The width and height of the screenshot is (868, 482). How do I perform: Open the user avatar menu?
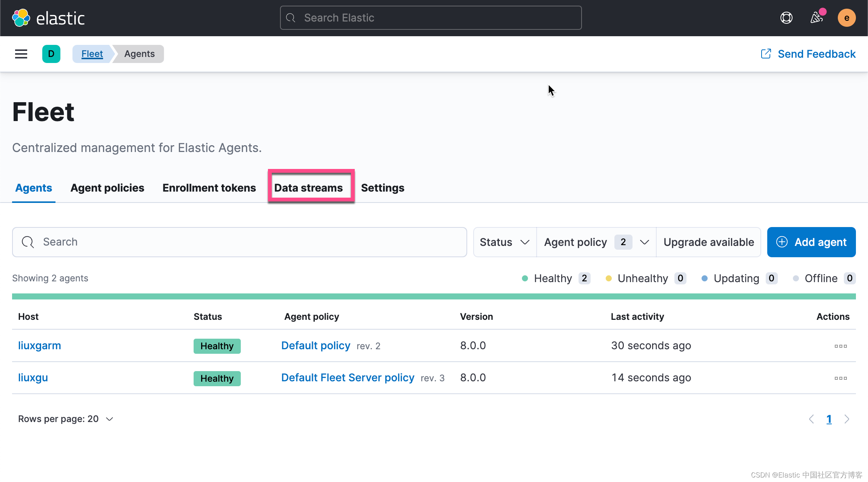coord(846,18)
